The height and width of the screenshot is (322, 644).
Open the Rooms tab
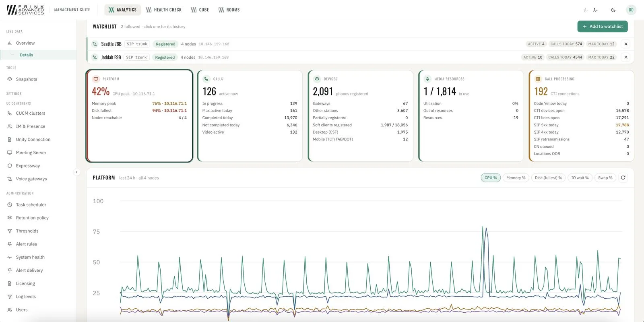229,10
